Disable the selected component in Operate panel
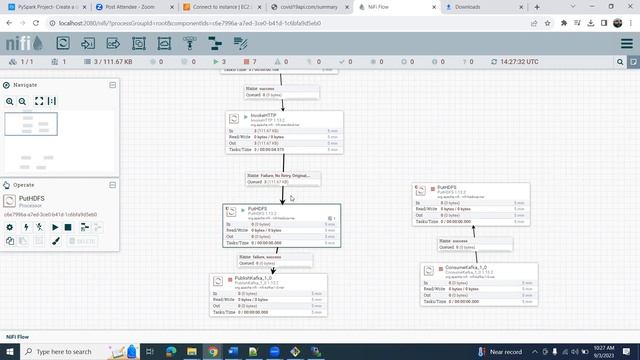The width and height of the screenshot is (640, 360). click(x=40, y=227)
